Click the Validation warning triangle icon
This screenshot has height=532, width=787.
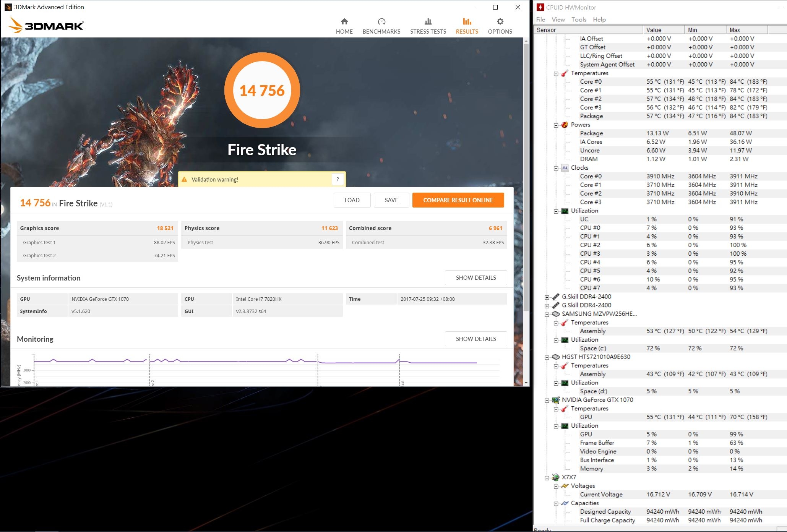(184, 179)
